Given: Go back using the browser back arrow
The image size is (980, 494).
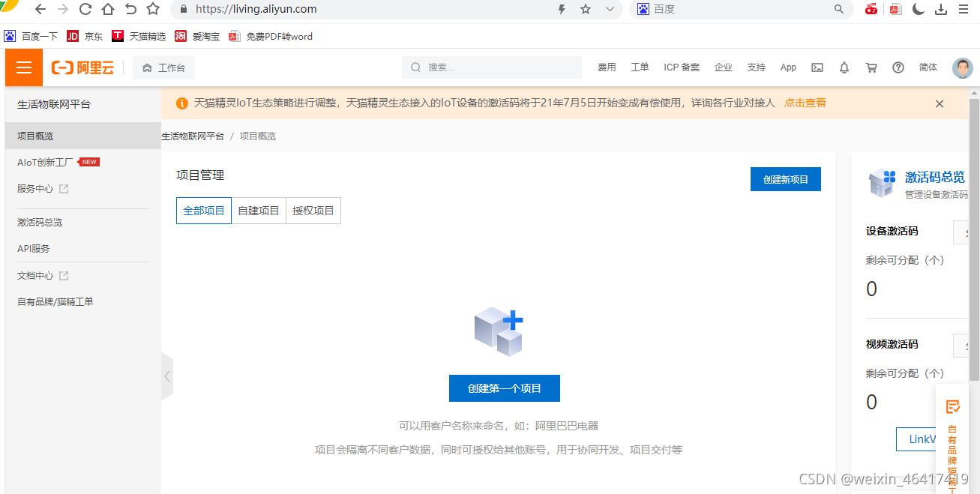Looking at the screenshot, I should pos(40,10).
